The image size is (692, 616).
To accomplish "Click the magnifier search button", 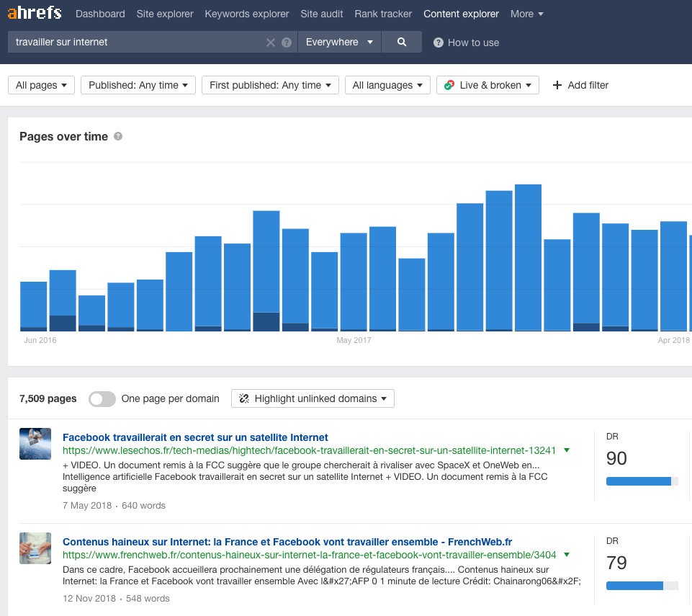I will (x=402, y=42).
